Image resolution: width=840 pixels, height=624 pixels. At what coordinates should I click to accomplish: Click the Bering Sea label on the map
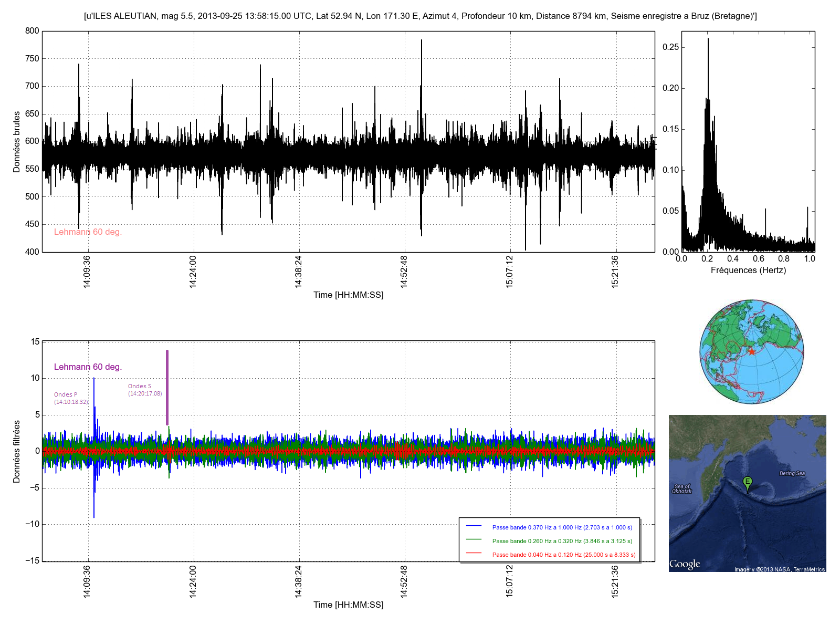[792, 473]
